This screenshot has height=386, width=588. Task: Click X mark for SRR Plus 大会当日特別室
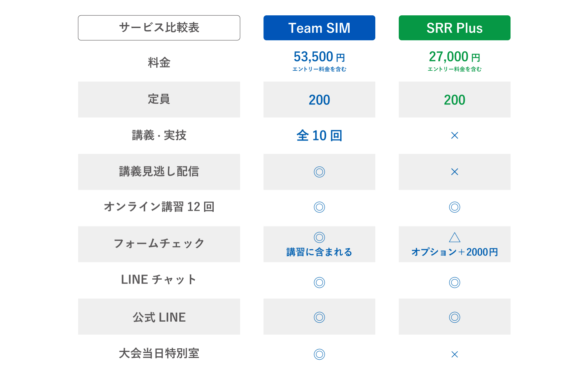tap(454, 354)
